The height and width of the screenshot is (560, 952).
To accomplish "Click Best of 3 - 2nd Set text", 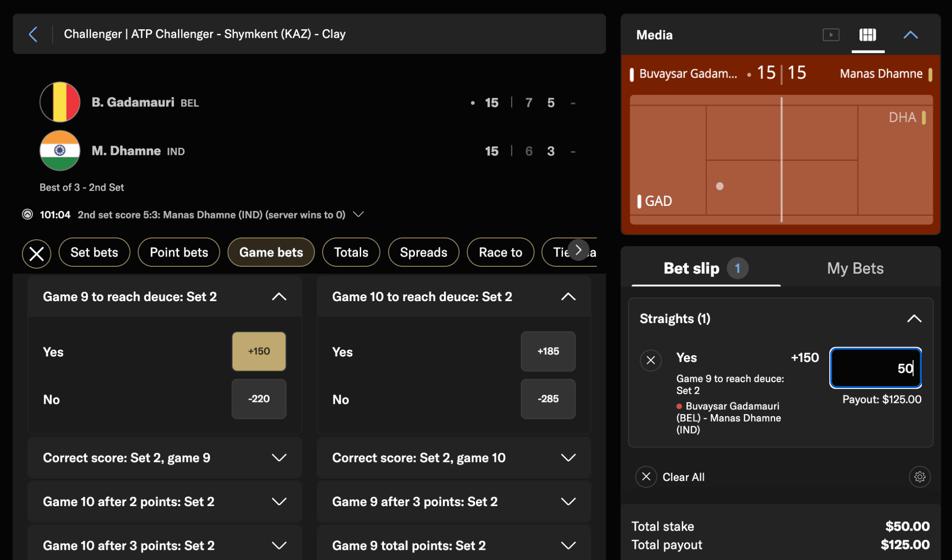I will [82, 187].
